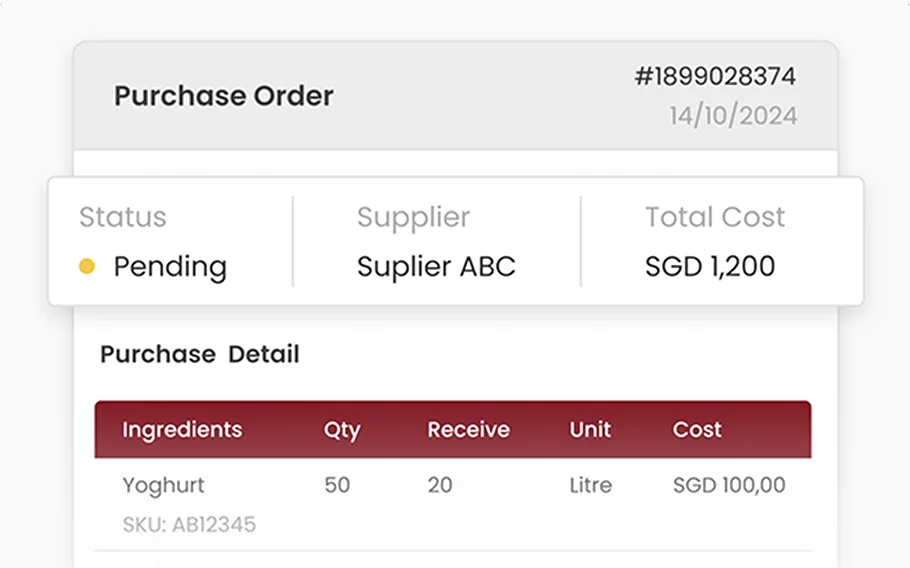Click the SGD 1,200 total cost value
Viewport: 910px width, 568px height.
[x=710, y=266]
